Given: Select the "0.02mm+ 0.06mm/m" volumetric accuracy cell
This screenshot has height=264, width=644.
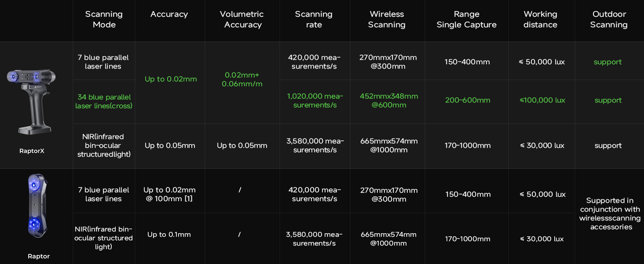Looking at the screenshot, I should [x=242, y=79].
